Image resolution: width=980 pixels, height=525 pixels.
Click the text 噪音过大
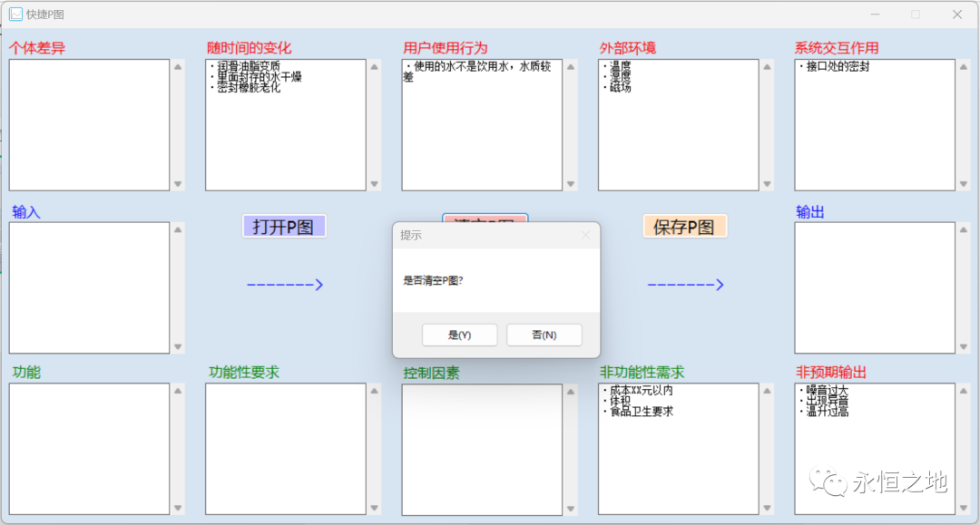click(x=827, y=390)
